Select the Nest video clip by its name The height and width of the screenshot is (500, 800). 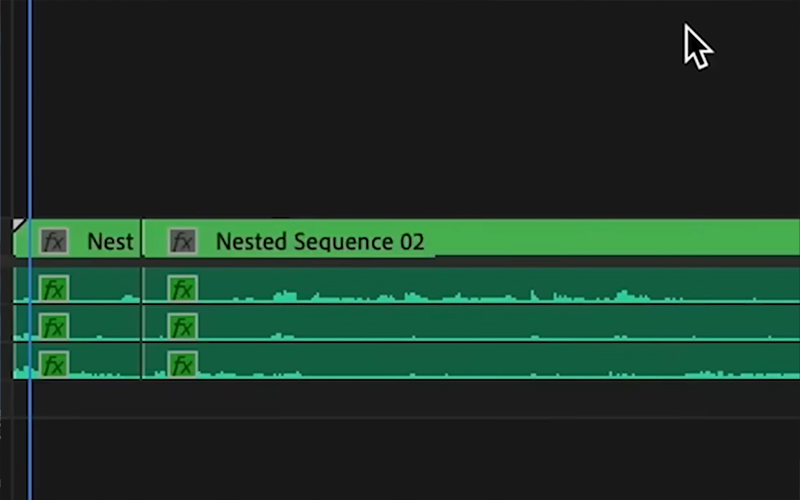[x=110, y=241]
